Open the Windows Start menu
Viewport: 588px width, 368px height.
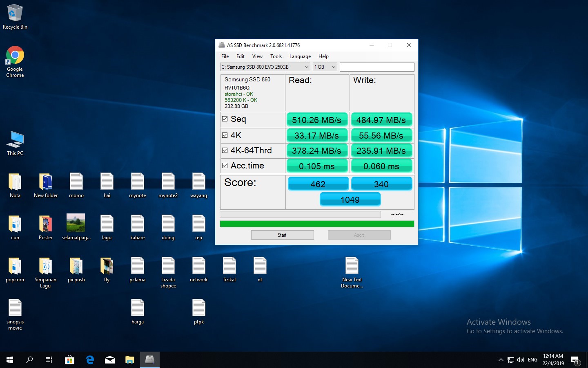[10, 360]
